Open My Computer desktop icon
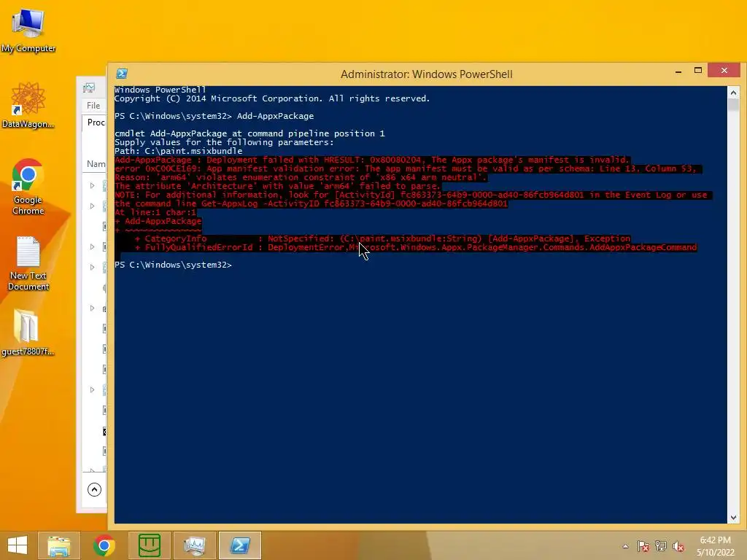 [28, 29]
